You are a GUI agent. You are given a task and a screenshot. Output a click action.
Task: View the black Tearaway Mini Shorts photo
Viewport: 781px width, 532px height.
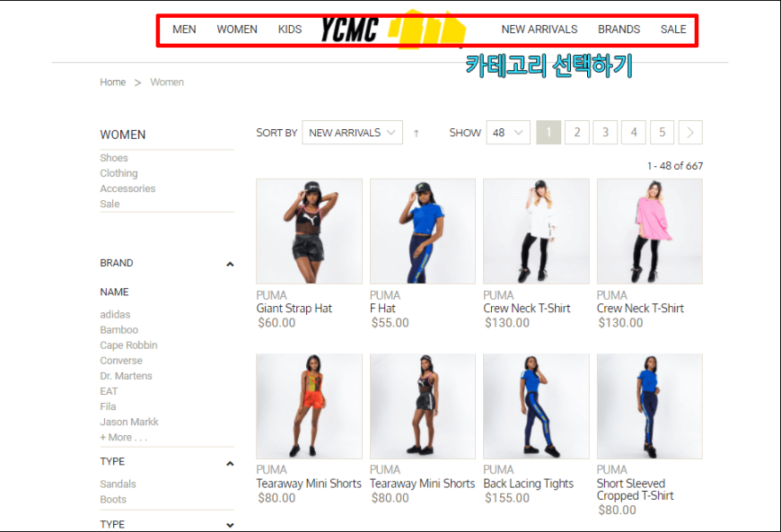[x=423, y=406]
